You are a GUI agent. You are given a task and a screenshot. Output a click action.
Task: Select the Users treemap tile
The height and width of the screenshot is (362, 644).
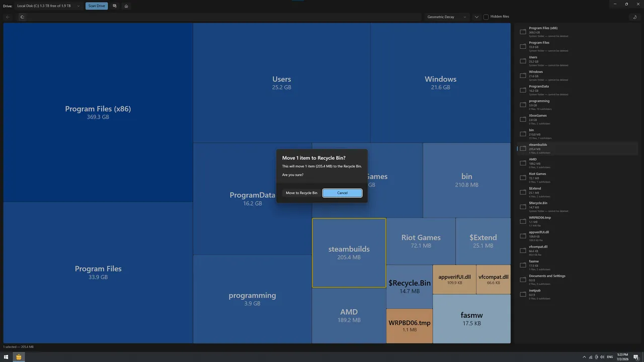point(282,83)
